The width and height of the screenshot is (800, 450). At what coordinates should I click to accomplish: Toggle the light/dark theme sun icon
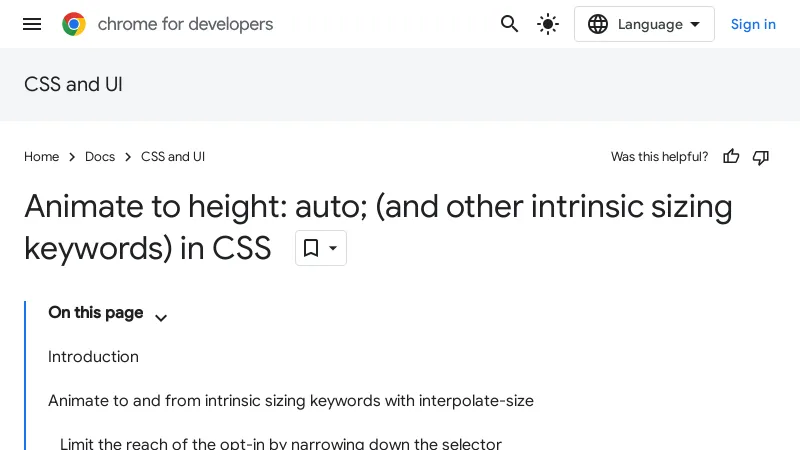[548, 24]
